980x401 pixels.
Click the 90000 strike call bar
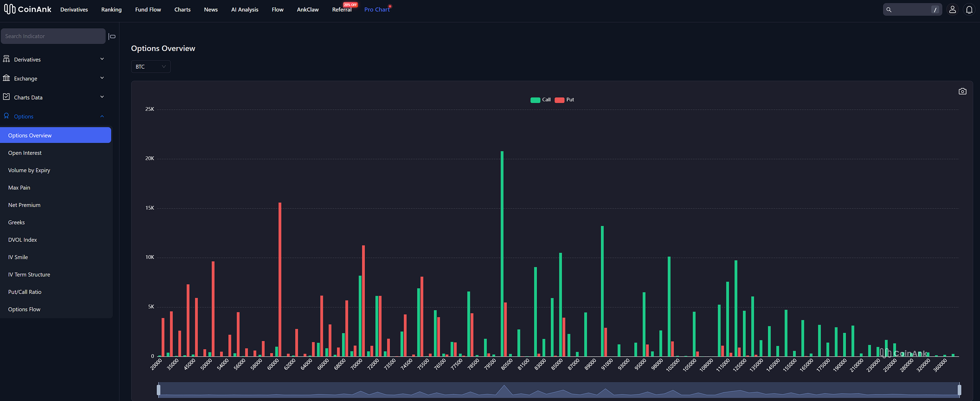(x=602, y=291)
